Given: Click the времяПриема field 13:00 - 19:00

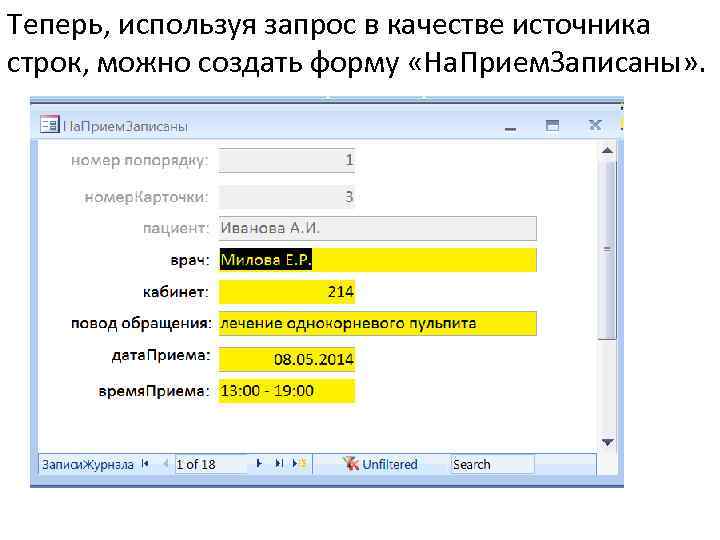Looking at the screenshot, I should (287, 391).
